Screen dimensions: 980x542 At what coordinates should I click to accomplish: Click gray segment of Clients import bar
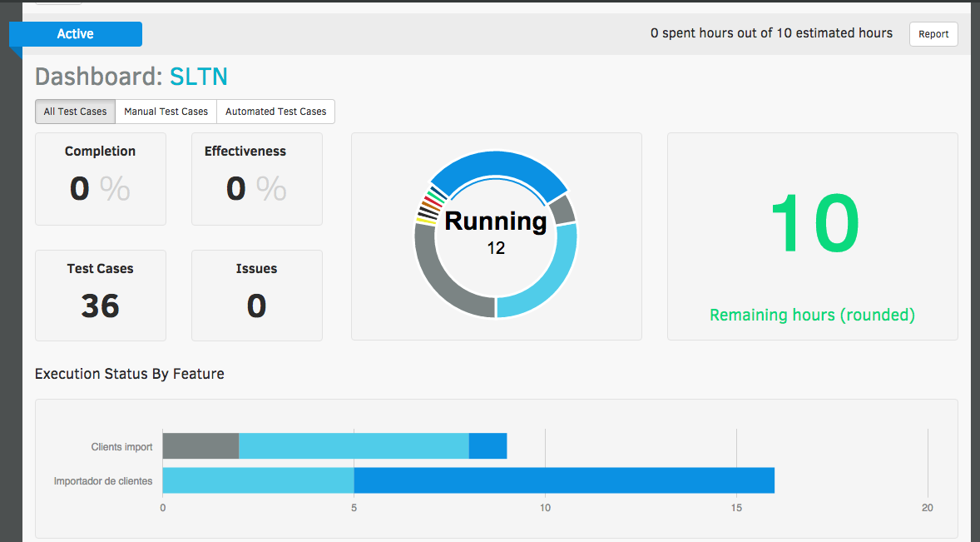click(200, 446)
